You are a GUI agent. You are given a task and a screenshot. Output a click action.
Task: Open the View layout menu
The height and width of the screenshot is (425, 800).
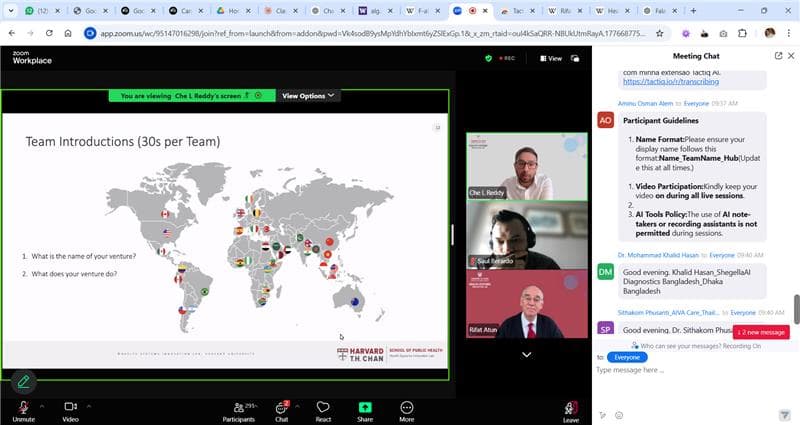click(x=551, y=58)
